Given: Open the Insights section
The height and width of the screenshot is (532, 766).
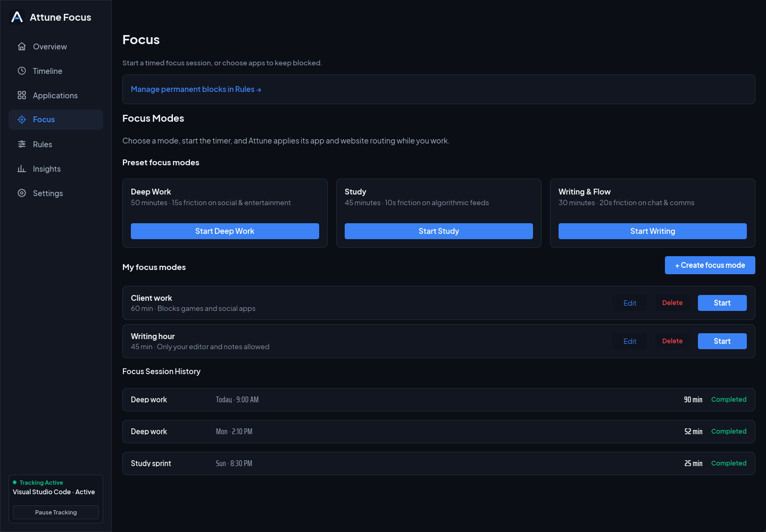Looking at the screenshot, I should [56, 168].
